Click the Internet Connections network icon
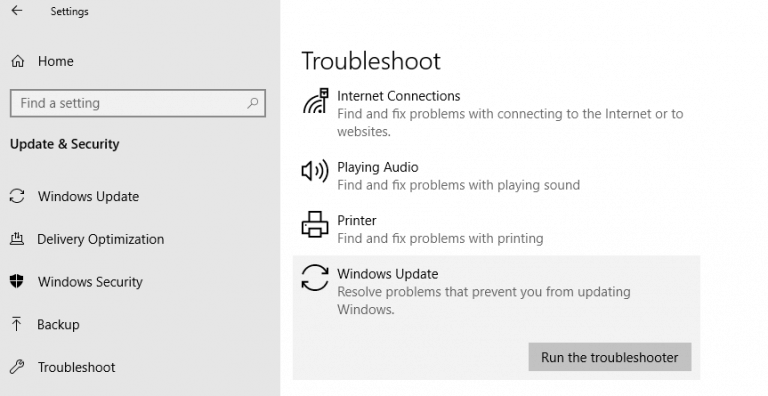 coord(315,100)
